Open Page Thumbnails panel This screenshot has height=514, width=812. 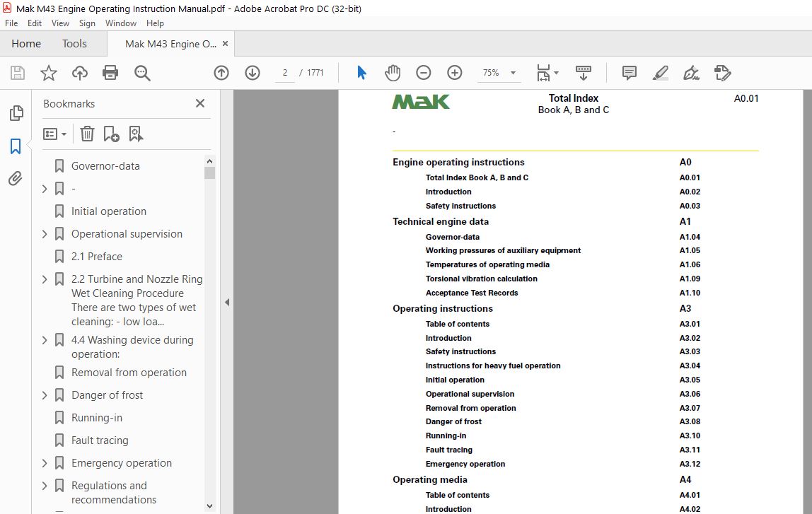pyautogui.click(x=16, y=113)
